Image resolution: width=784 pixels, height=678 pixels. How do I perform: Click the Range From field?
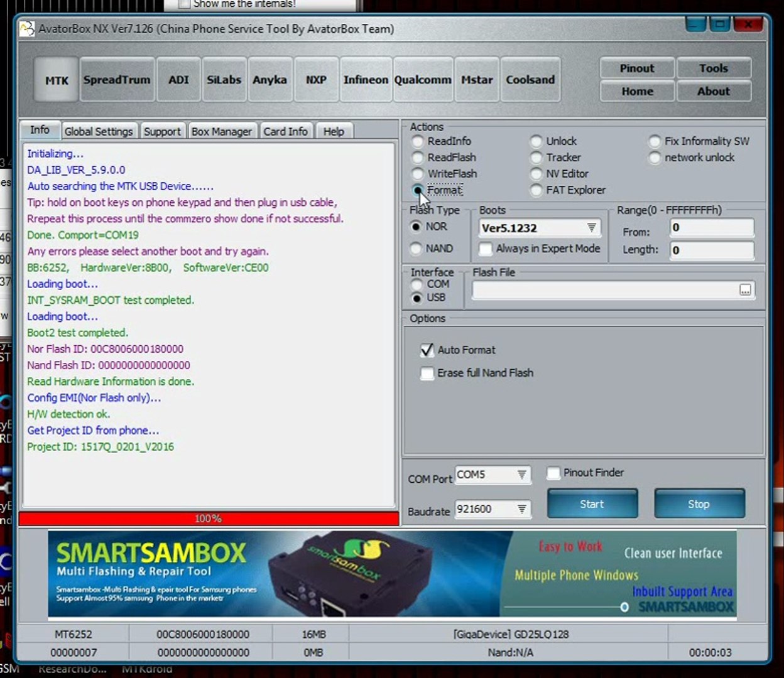(x=712, y=228)
